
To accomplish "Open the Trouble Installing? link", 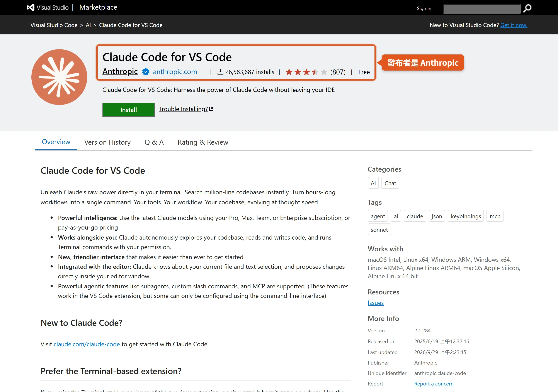I will pos(186,109).
